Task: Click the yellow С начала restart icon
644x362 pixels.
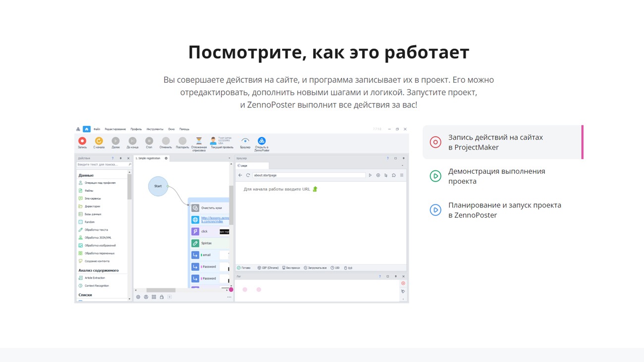Action: pyautogui.click(x=99, y=141)
